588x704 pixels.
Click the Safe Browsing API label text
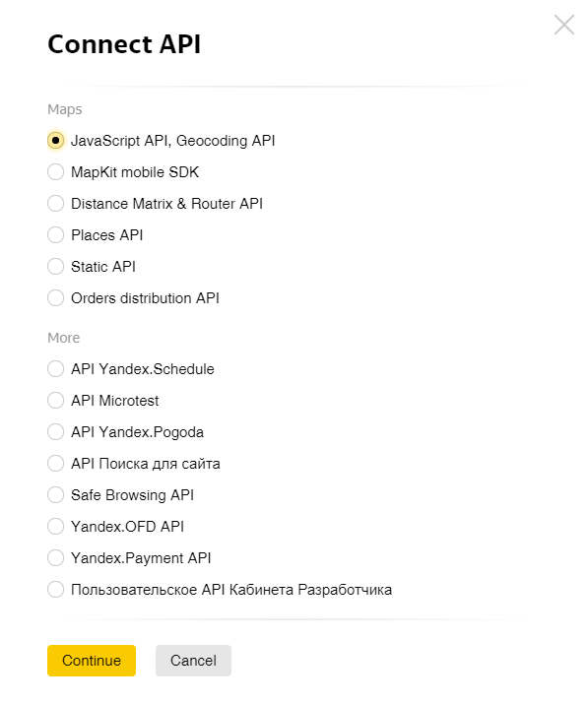(133, 495)
